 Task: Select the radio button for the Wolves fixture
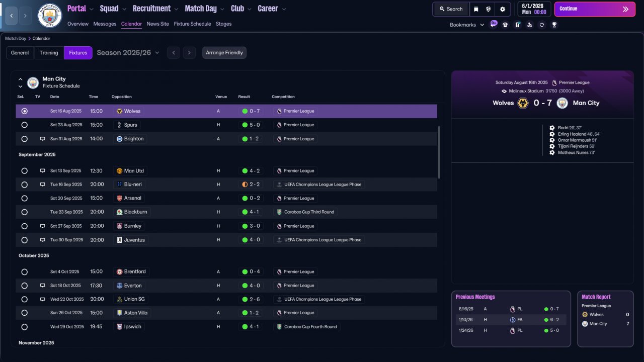pos(25,111)
